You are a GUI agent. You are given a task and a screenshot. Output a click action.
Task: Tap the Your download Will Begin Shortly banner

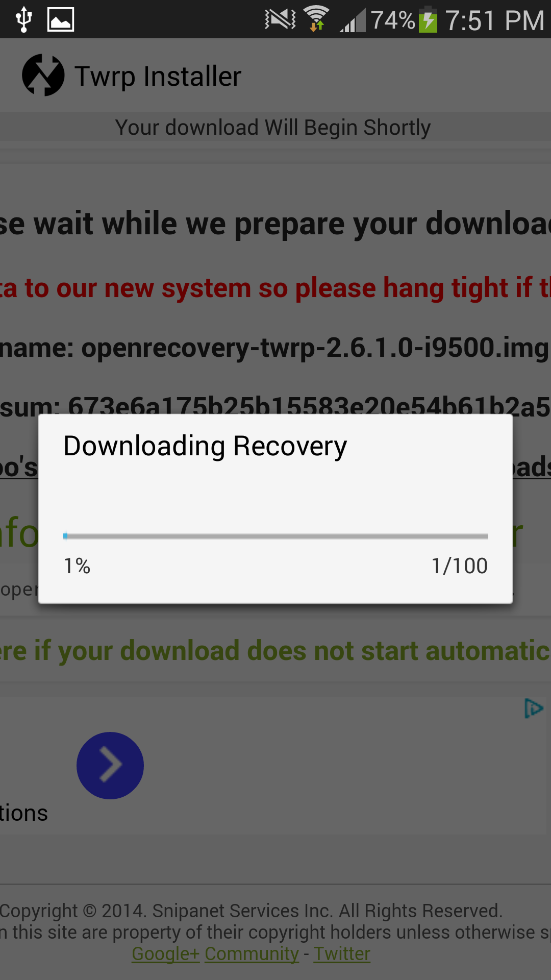coord(273,127)
